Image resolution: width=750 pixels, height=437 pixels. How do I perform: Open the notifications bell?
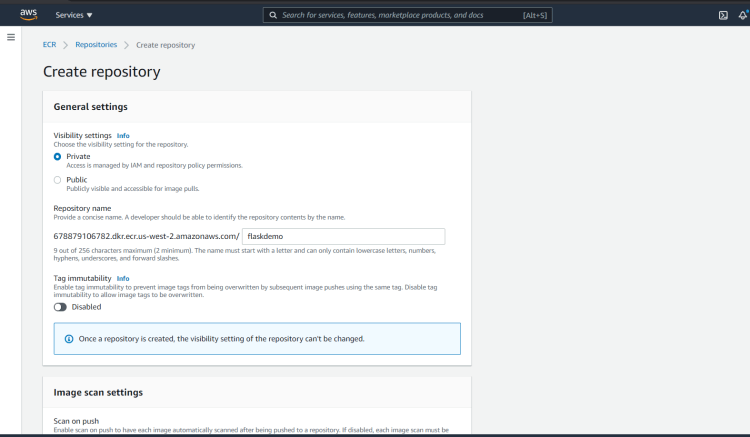(742, 15)
